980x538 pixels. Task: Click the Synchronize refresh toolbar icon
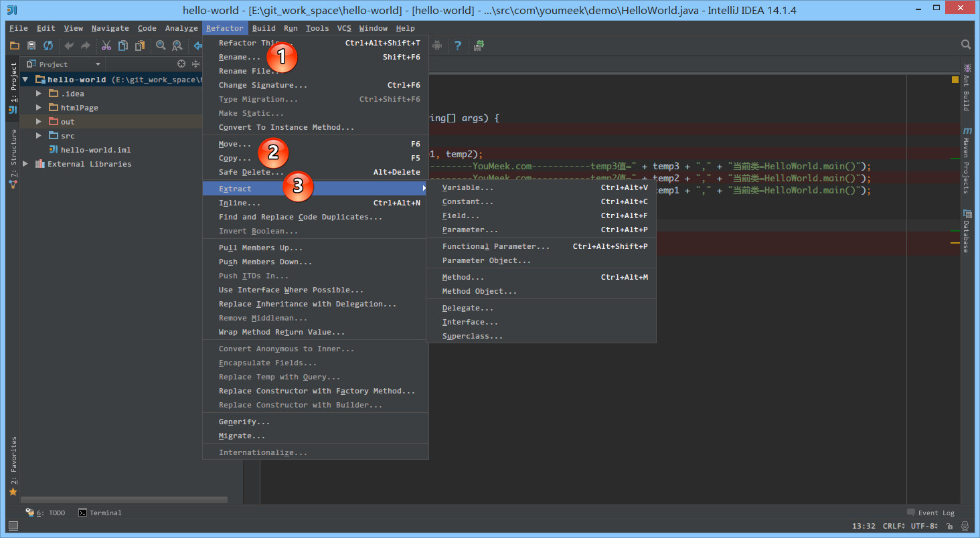pos(48,46)
